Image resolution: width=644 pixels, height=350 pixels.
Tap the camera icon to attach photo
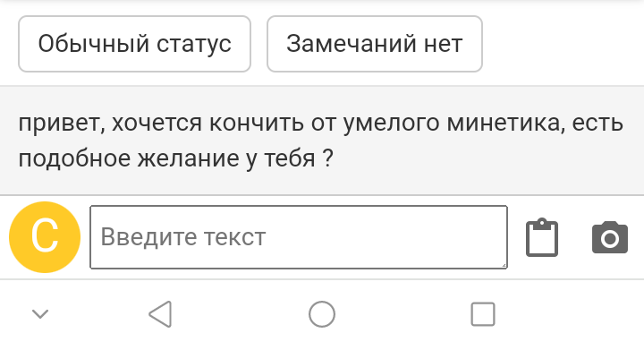point(610,237)
